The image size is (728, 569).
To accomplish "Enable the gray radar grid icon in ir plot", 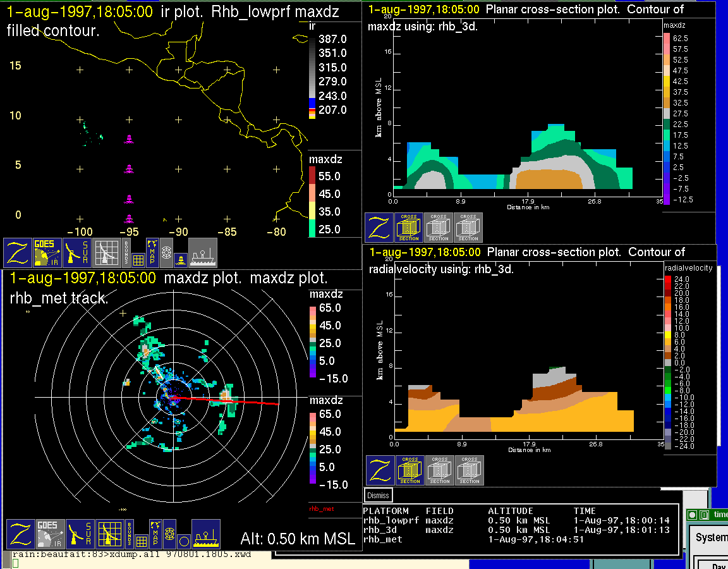I will [107, 253].
